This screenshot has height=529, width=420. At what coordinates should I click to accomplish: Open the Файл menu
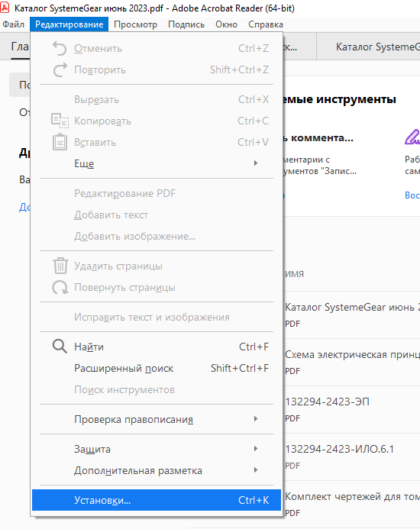14,24
